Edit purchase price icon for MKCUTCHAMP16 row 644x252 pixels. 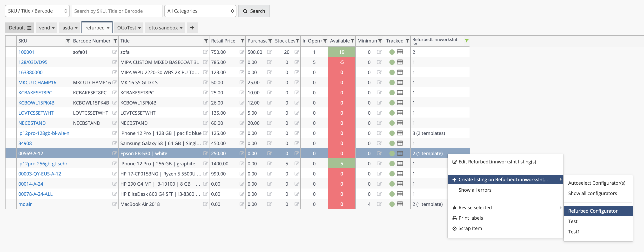[x=269, y=82]
